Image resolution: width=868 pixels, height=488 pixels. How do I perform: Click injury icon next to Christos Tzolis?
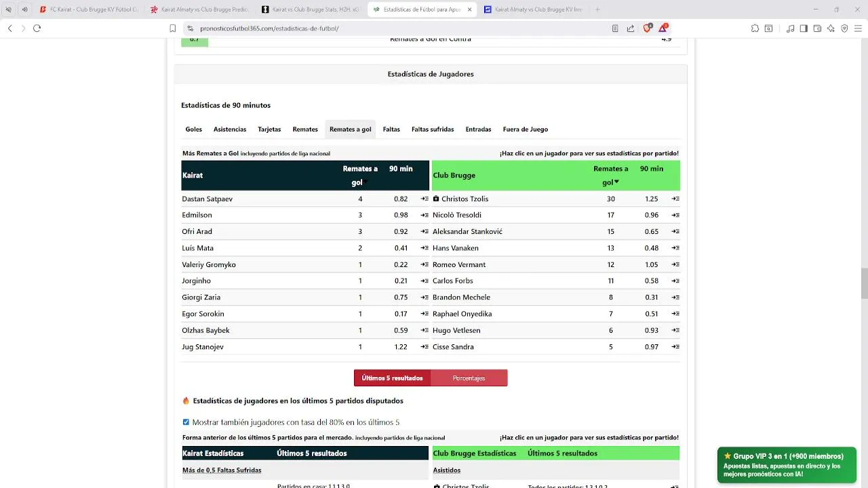tap(436, 199)
